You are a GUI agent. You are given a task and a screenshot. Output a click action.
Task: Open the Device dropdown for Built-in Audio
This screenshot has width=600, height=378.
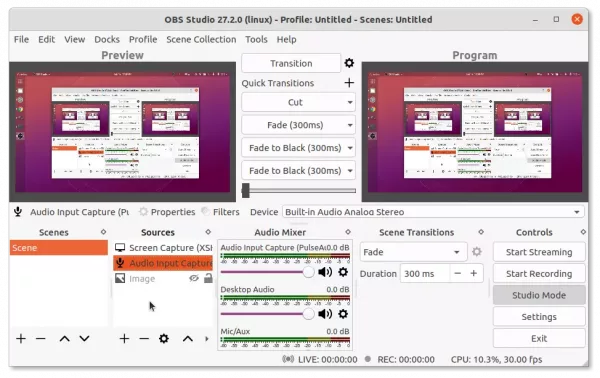click(x=433, y=212)
